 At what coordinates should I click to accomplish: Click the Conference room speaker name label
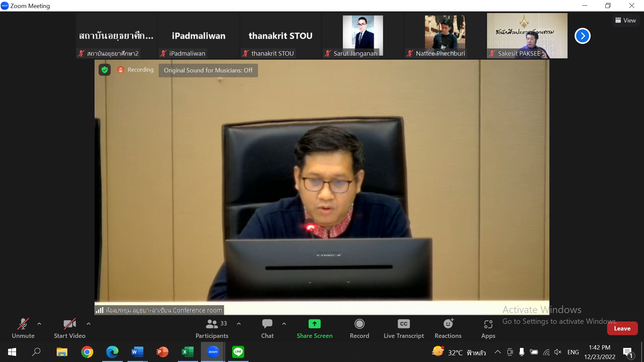click(x=159, y=310)
